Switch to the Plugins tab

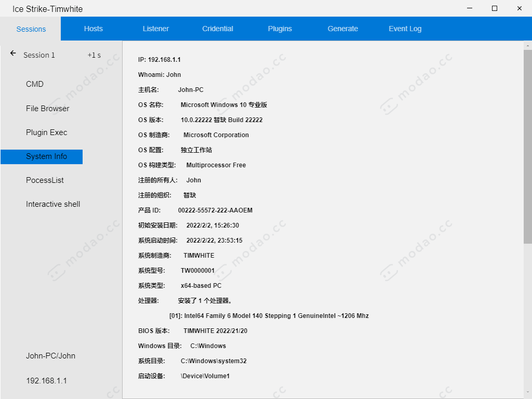pyautogui.click(x=280, y=29)
